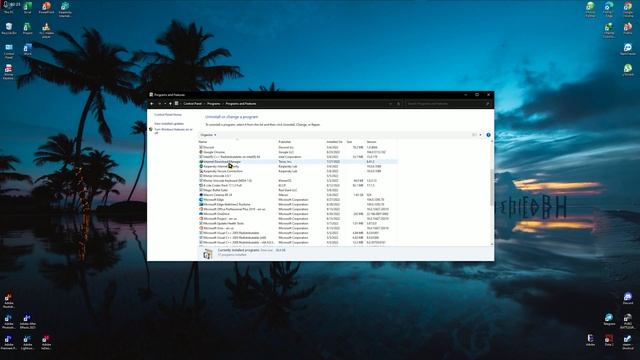This screenshot has height=360, width=640.
Task: Click the change view icon in toolbar
Action: pyautogui.click(x=474, y=135)
